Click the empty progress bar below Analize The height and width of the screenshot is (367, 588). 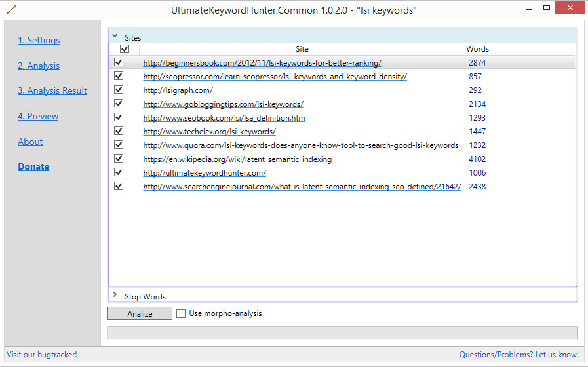pos(342,333)
